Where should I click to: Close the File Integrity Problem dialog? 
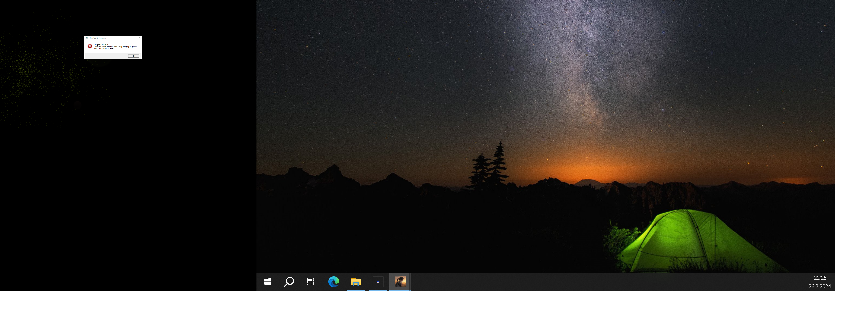coord(140,38)
